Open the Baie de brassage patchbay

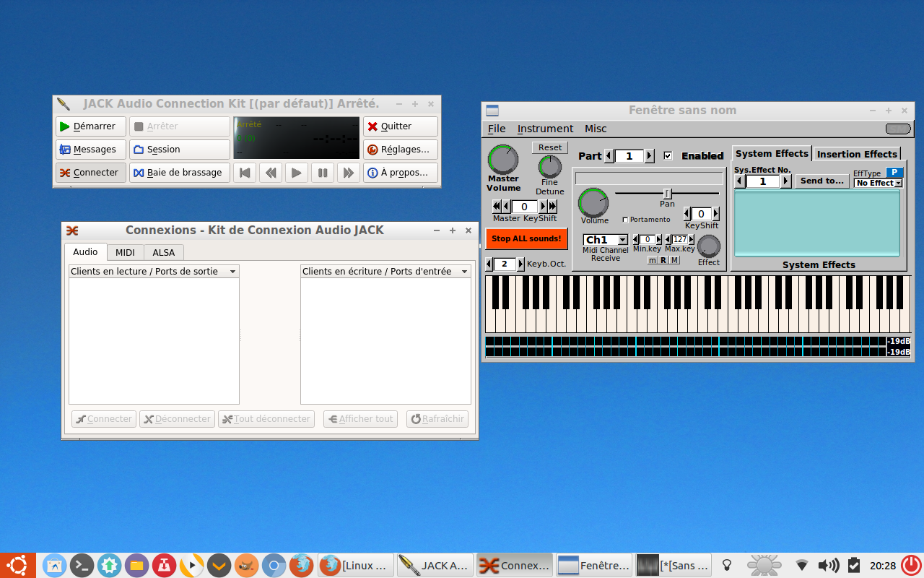pyautogui.click(x=180, y=173)
